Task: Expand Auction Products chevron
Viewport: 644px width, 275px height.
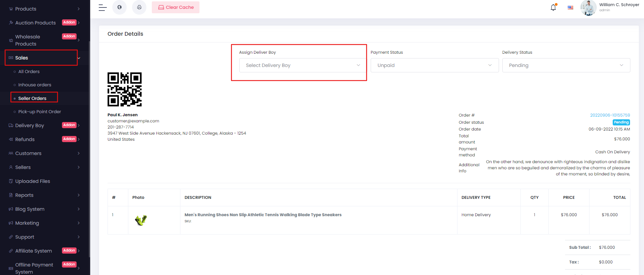Action: click(79, 23)
